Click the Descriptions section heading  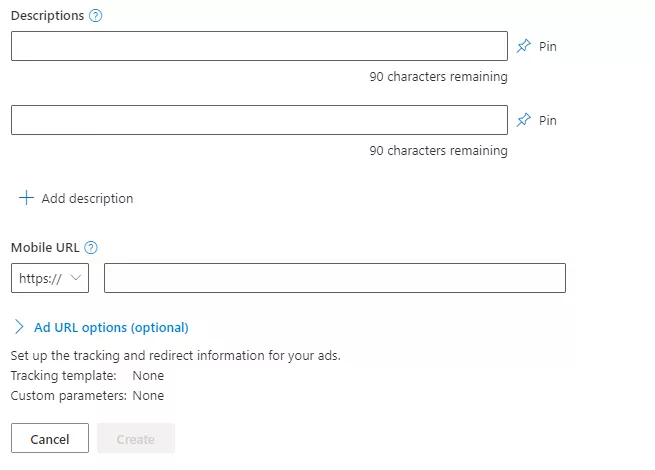pos(48,16)
